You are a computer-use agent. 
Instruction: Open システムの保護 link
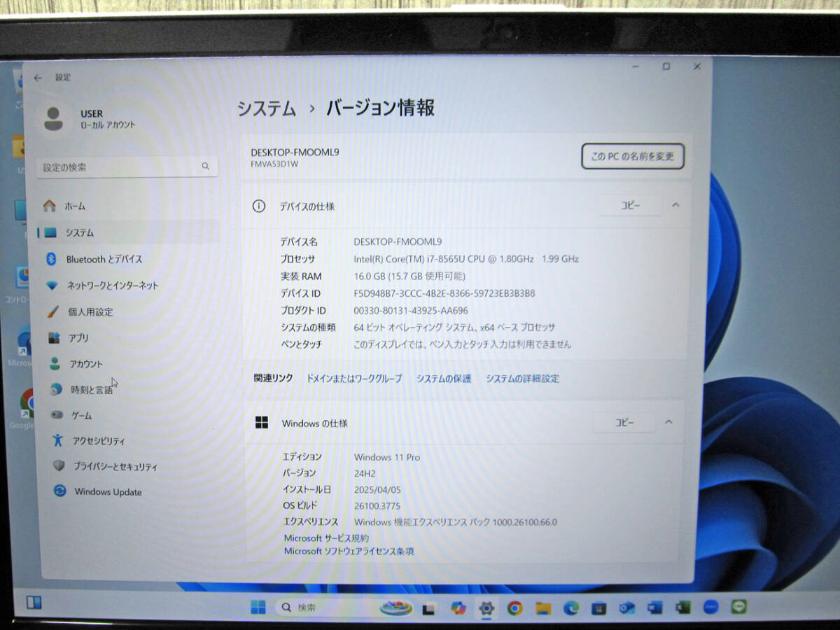(444, 379)
